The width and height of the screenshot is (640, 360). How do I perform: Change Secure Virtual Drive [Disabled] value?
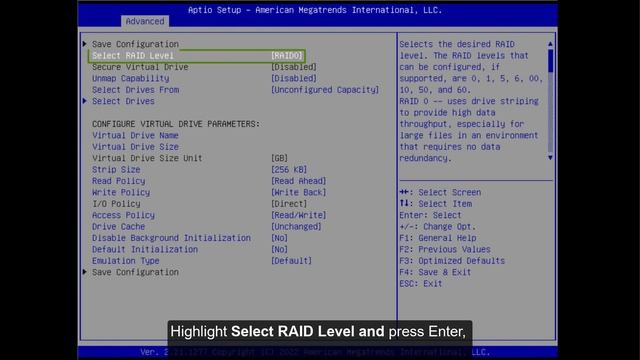click(x=294, y=67)
